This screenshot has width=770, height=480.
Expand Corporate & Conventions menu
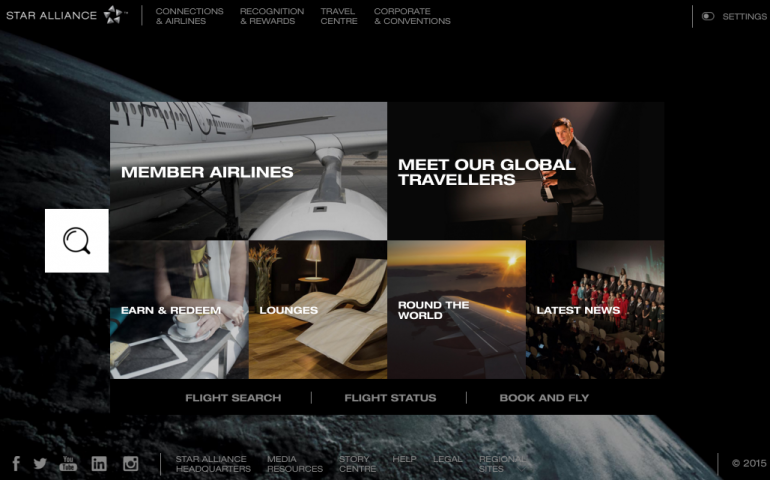[412, 16]
